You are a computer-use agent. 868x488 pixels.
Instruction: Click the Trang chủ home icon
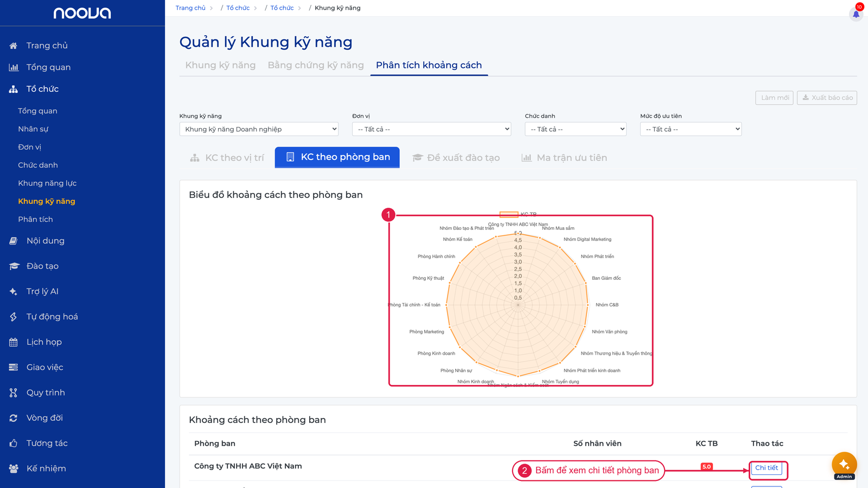point(14,46)
